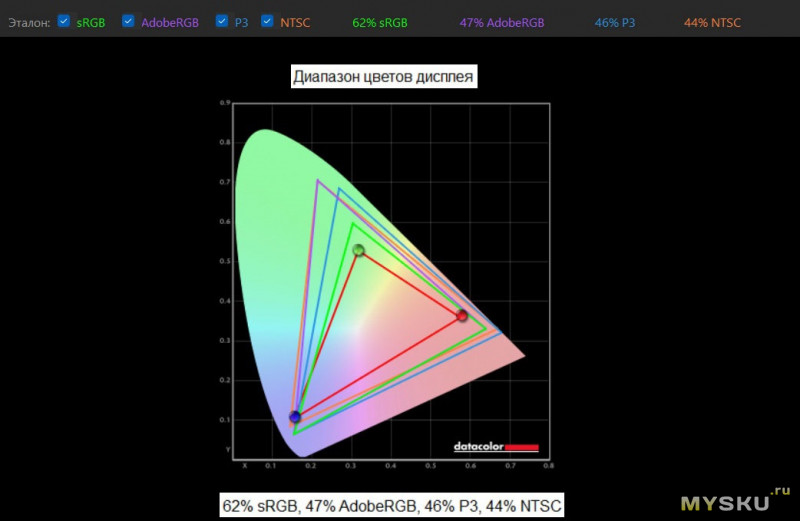Click the 'Эталон:' label
This screenshot has height=521, width=800.
tap(28, 22)
